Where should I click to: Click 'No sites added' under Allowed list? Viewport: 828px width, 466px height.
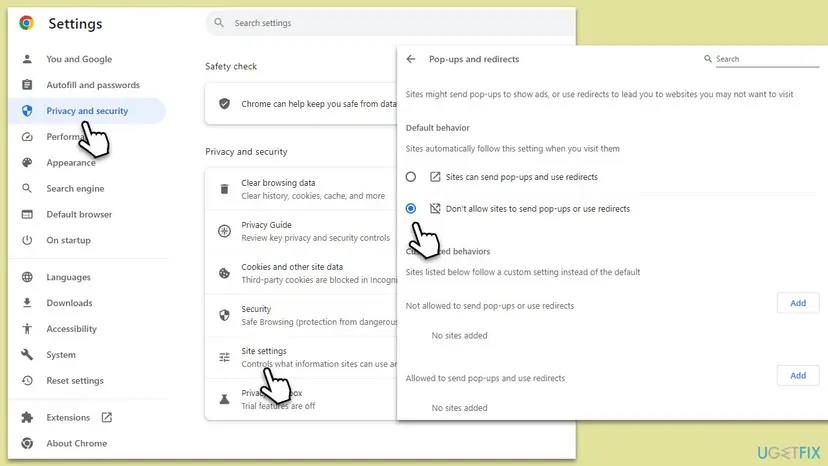(459, 408)
